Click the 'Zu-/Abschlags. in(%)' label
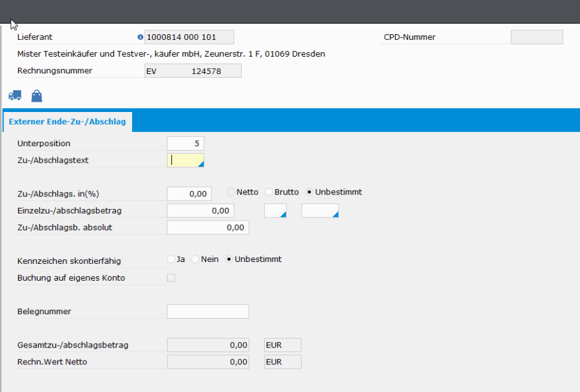This screenshot has width=580, height=392. pyautogui.click(x=58, y=194)
